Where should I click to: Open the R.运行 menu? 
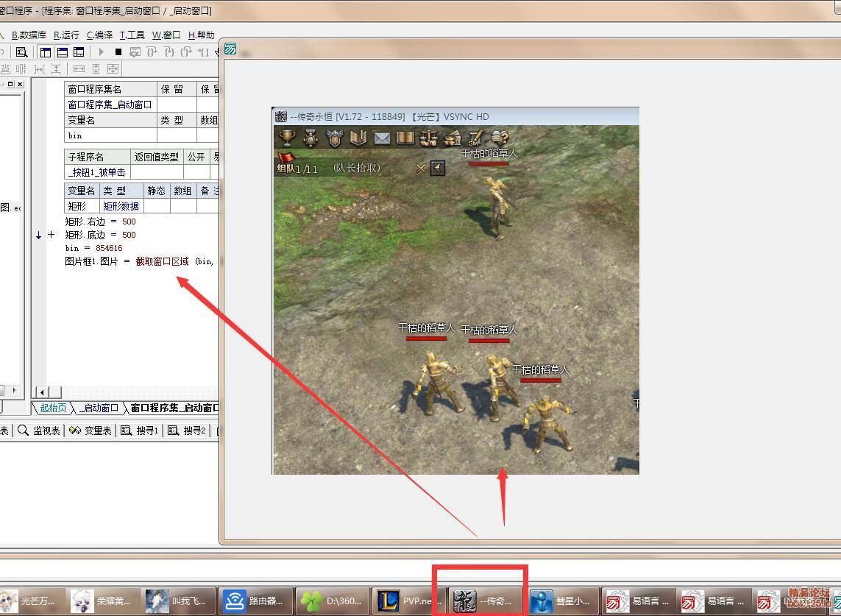coord(66,35)
